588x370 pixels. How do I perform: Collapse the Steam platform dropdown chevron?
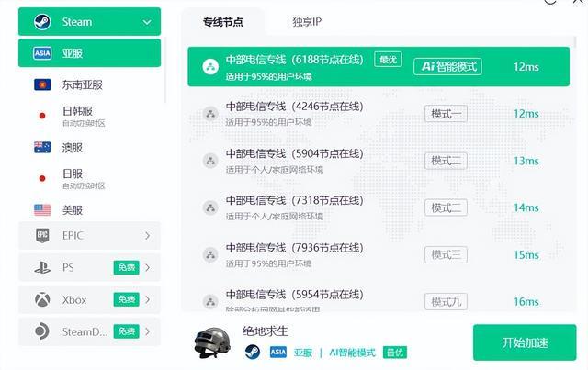[x=147, y=22]
